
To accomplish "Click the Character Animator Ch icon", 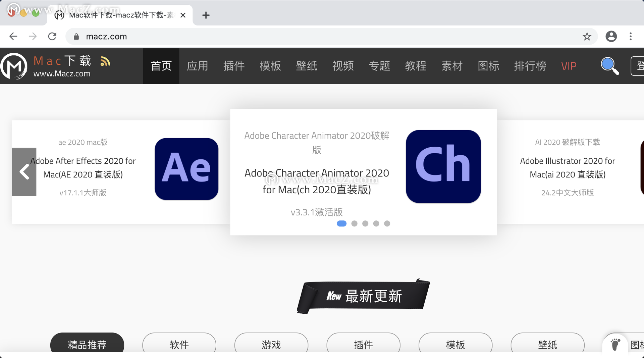I will pos(443,166).
